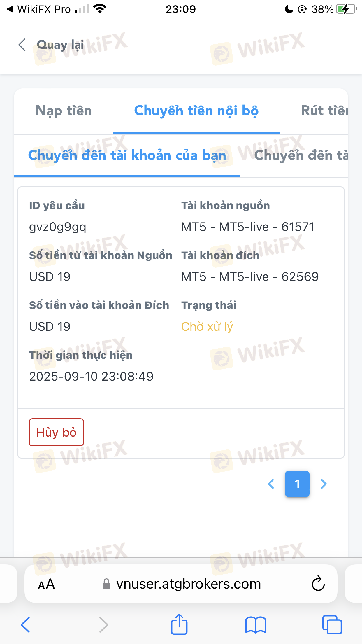
Task: Open Safari bookmarks book icon
Action: tap(256, 625)
